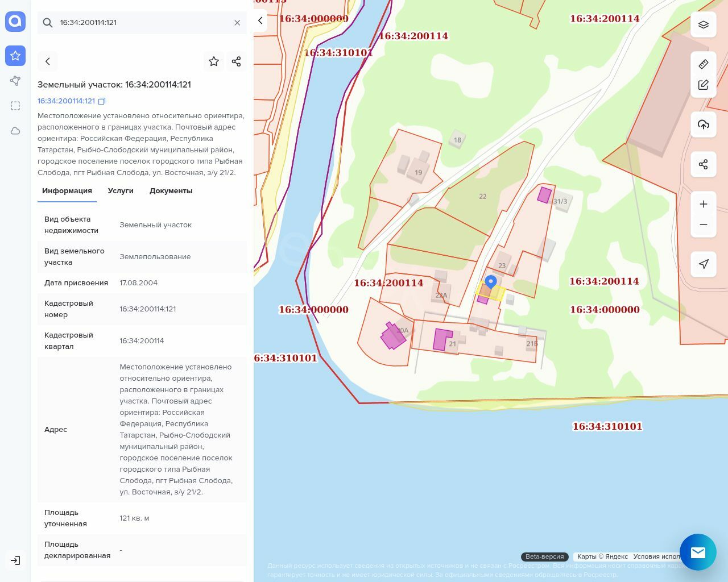This screenshot has height=582, width=728.
Task: Zoom in the map with plus
Action: (704, 204)
